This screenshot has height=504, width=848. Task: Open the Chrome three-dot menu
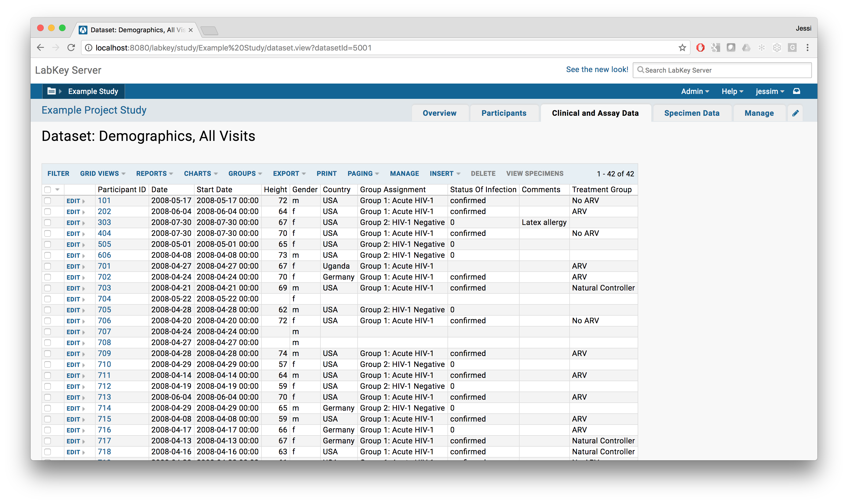(808, 48)
